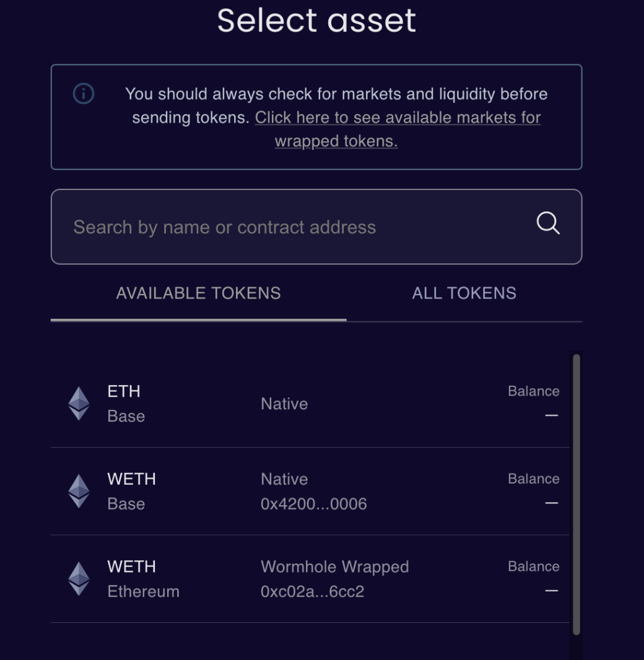
Task: Click the WETH Base Ethereum logo icon
Action: point(79,491)
